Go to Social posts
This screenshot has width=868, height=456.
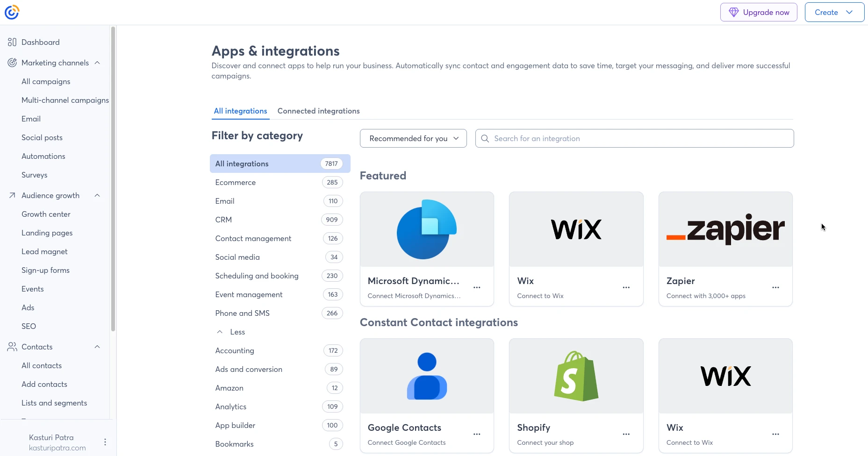coord(42,137)
